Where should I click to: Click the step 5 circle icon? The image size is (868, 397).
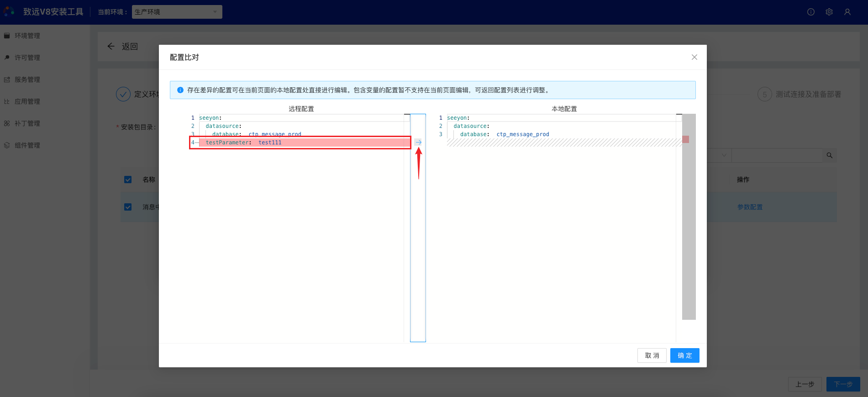click(x=764, y=95)
